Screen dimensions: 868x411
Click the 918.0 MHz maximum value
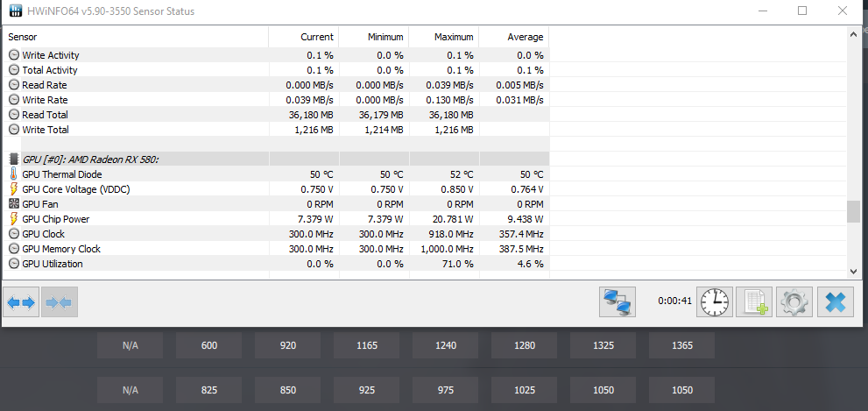[x=449, y=234]
